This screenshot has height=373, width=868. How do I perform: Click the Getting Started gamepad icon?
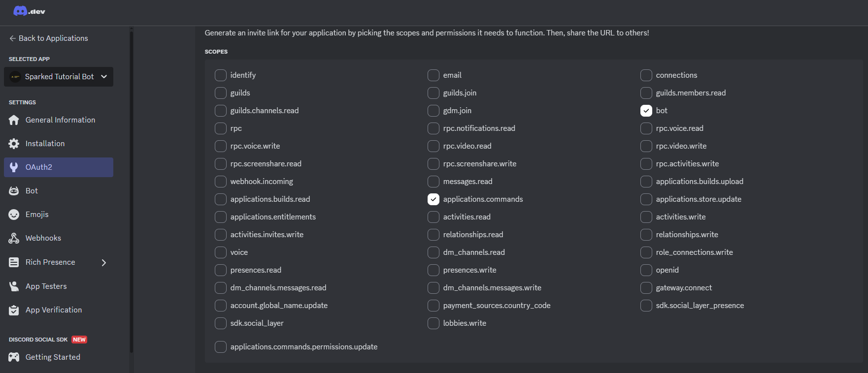tap(14, 357)
